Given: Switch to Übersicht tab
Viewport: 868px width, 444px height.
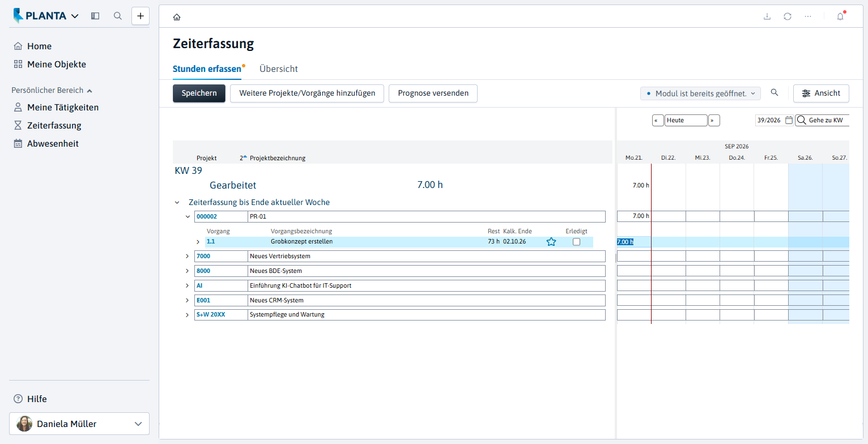Looking at the screenshot, I should pyautogui.click(x=279, y=69).
